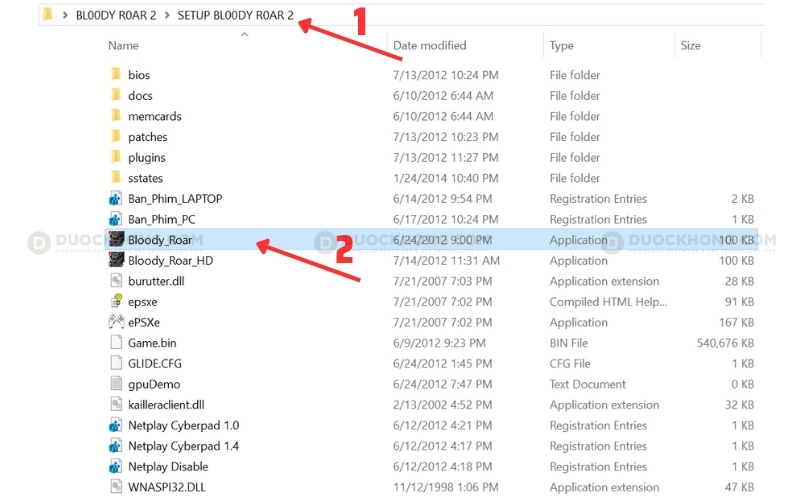This screenshot has height=500, width=800.
Task: Click the Type column header
Action: point(562,46)
